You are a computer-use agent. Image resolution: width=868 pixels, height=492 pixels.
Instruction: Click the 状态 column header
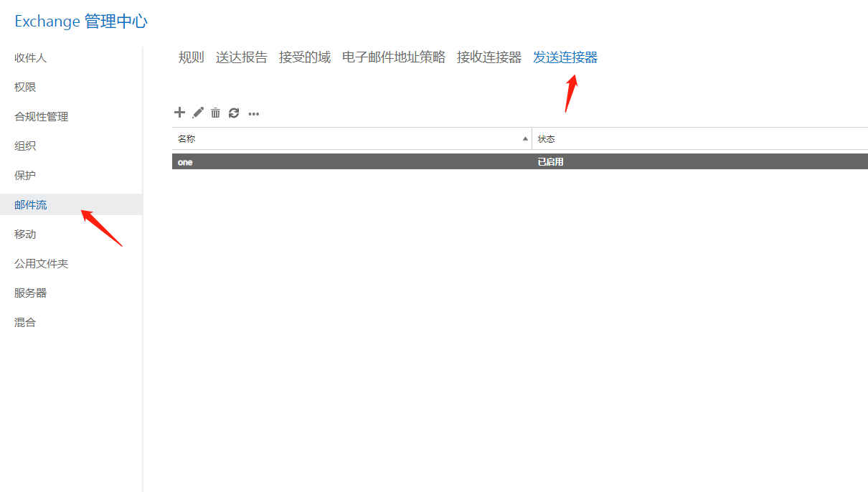[547, 138]
